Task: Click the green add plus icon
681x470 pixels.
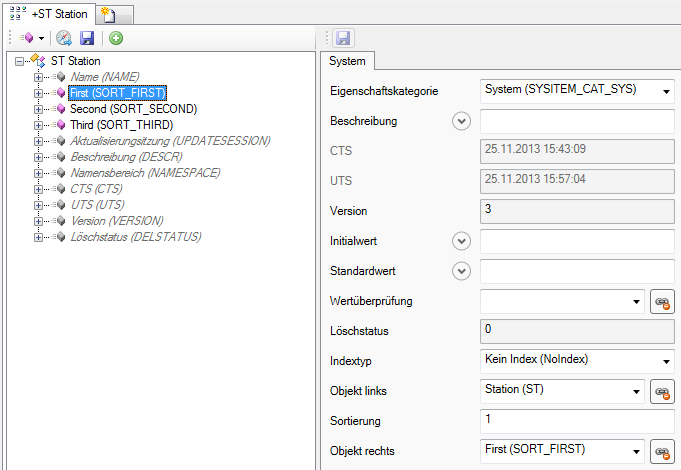Action: 116,38
